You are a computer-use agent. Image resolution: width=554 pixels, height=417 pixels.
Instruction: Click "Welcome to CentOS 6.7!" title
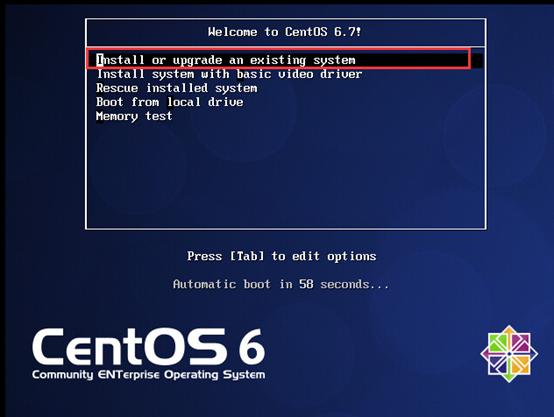coord(285,32)
